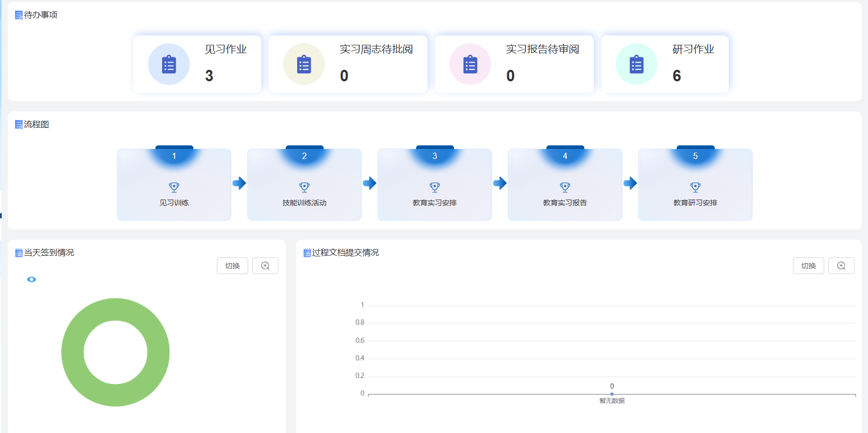Click the trophy icon in 技能训练活动 step

(x=304, y=187)
